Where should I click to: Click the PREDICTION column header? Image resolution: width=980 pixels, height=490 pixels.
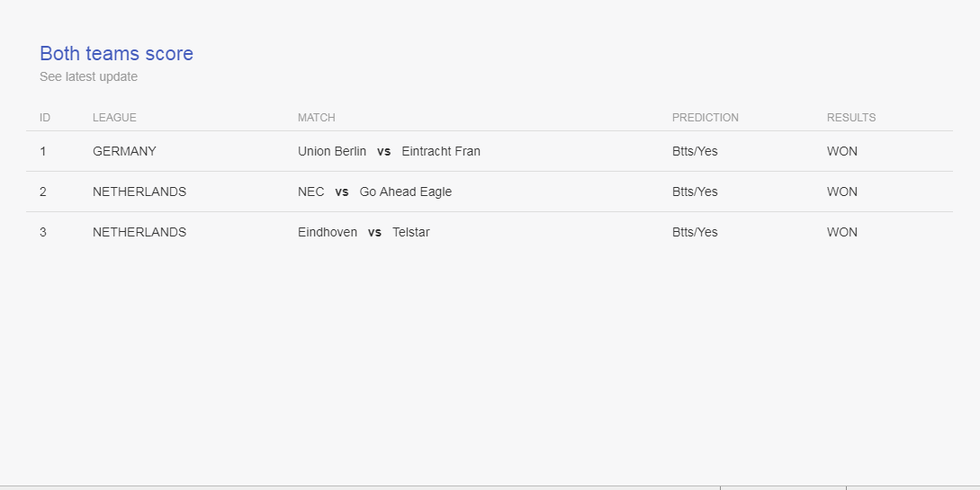click(x=705, y=118)
